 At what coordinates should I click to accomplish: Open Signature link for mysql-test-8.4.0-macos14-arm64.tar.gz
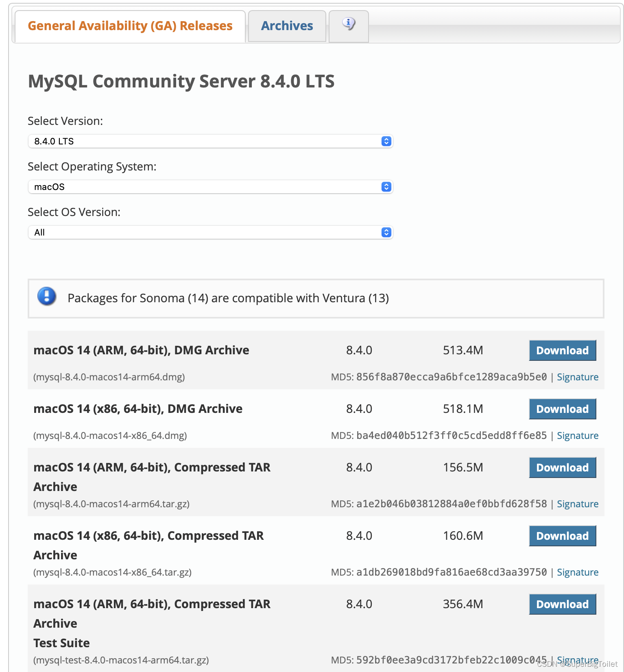click(x=578, y=660)
